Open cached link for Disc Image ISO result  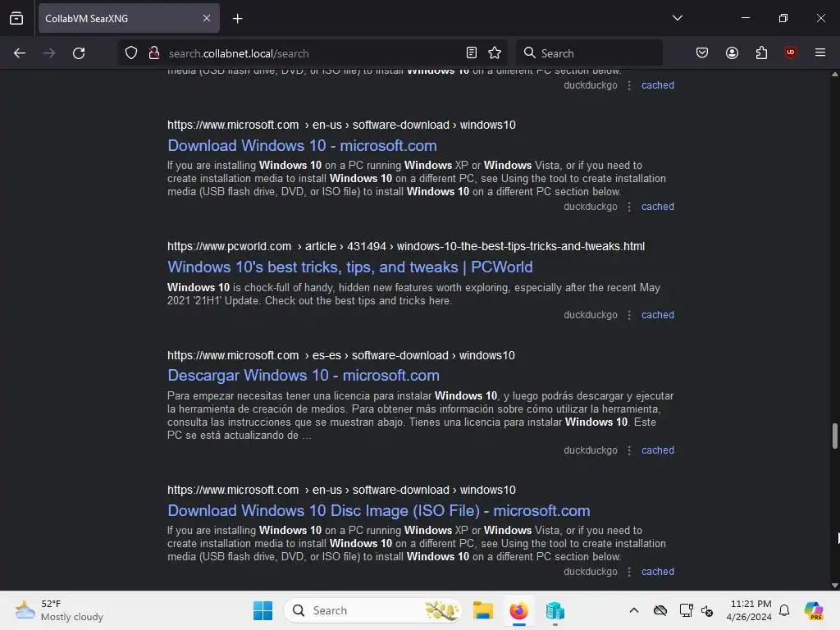click(x=658, y=572)
